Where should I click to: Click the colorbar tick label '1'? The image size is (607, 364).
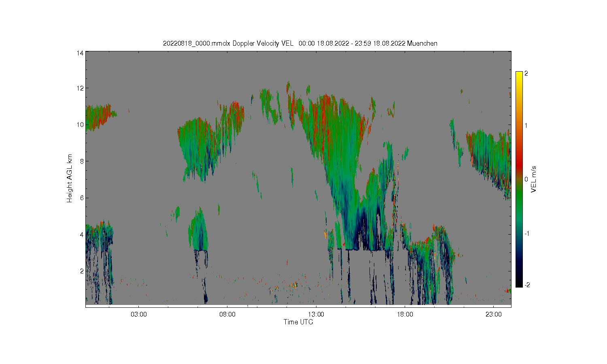click(526, 125)
